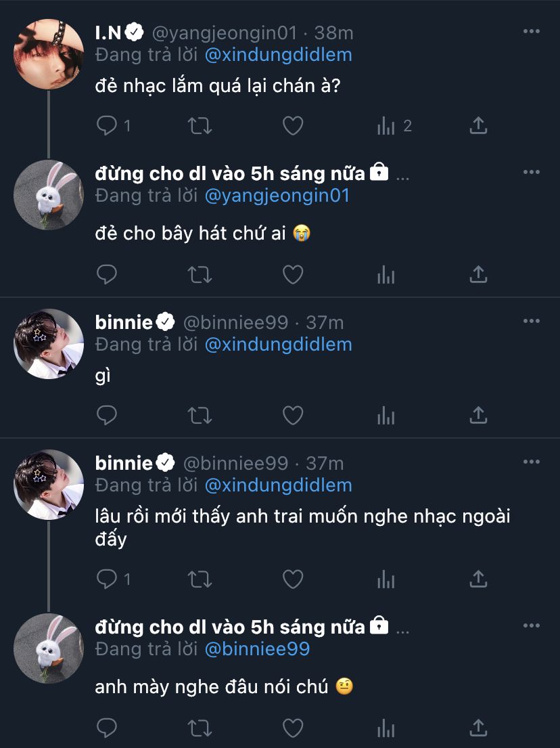Share I.N's tweet

478,125
